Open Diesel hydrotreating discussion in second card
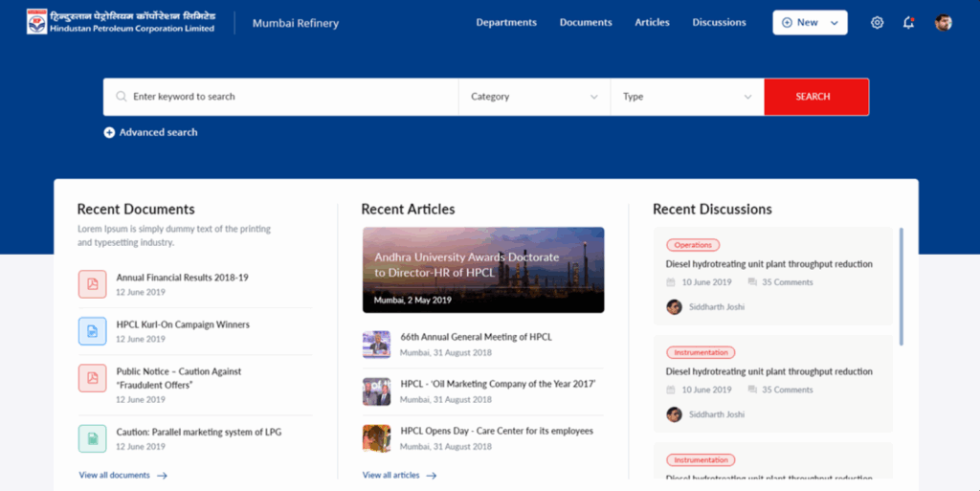The image size is (980, 491). click(x=768, y=371)
